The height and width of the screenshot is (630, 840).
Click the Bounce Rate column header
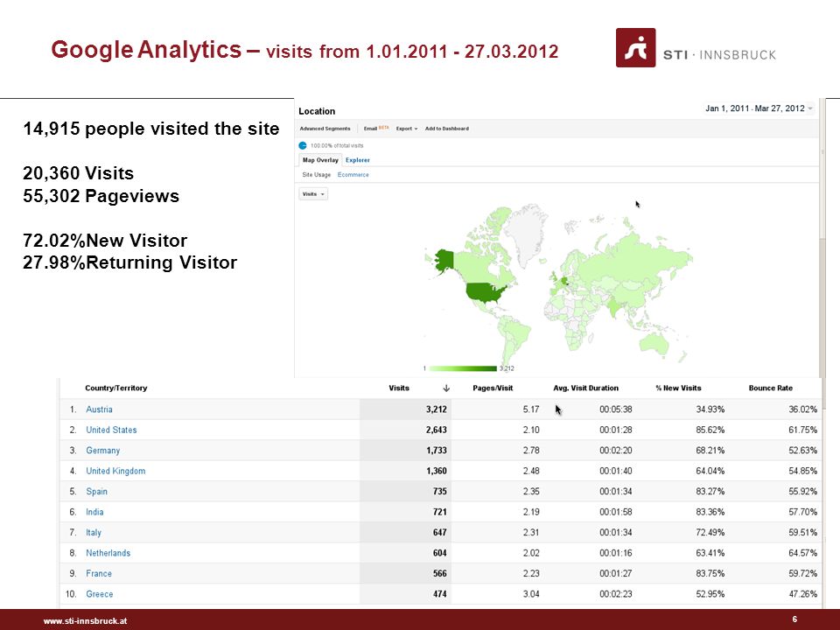[770, 388]
